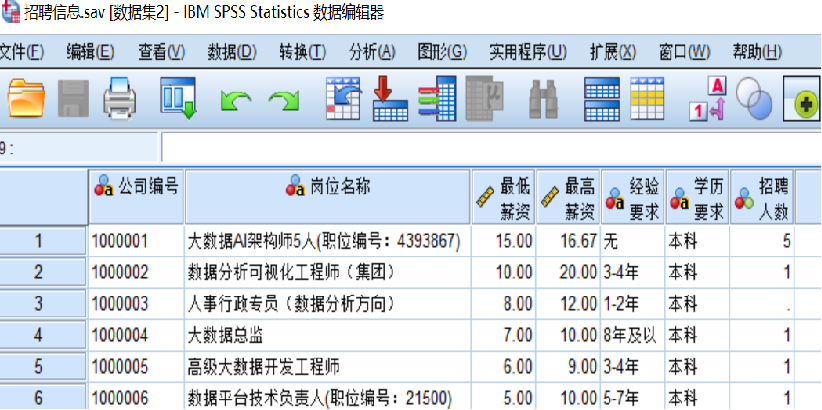Click the 本科 cell in row 1
The height and width of the screenshot is (410, 822).
697,241
